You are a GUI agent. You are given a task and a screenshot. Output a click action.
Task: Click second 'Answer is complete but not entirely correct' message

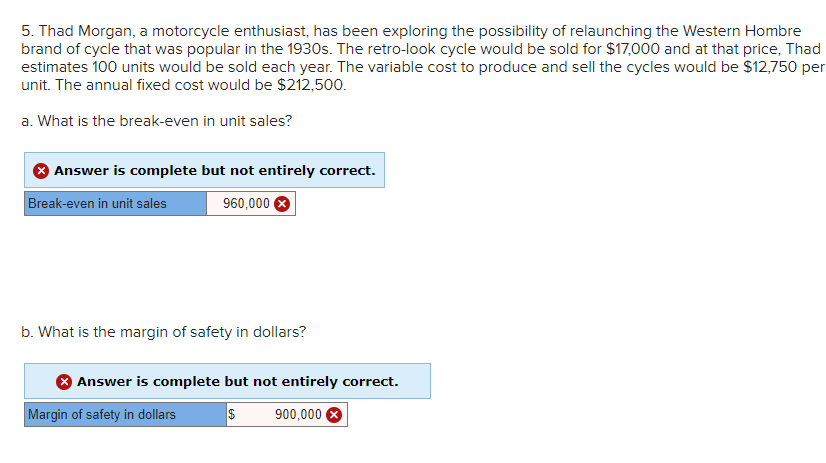237,382
